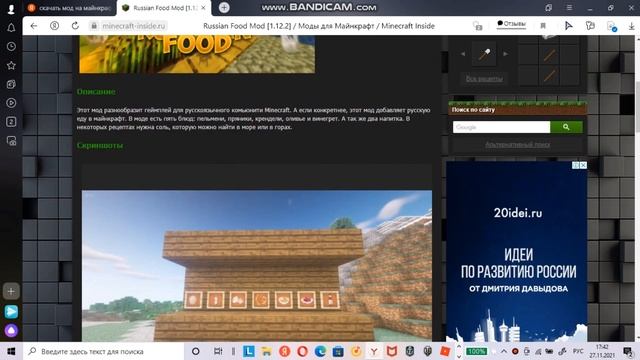Open the extensions icon next to downloads

pos(590,26)
